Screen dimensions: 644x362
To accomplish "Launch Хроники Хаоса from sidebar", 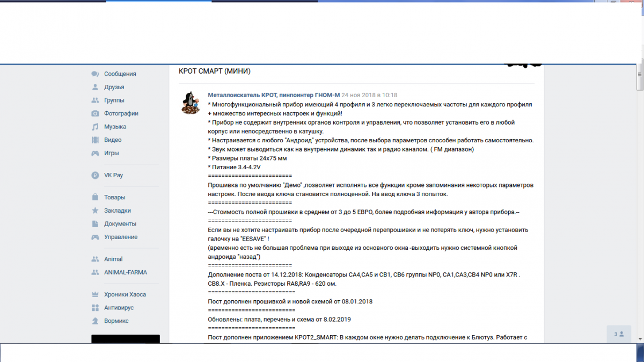I will pyautogui.click(x=125, y=294).
